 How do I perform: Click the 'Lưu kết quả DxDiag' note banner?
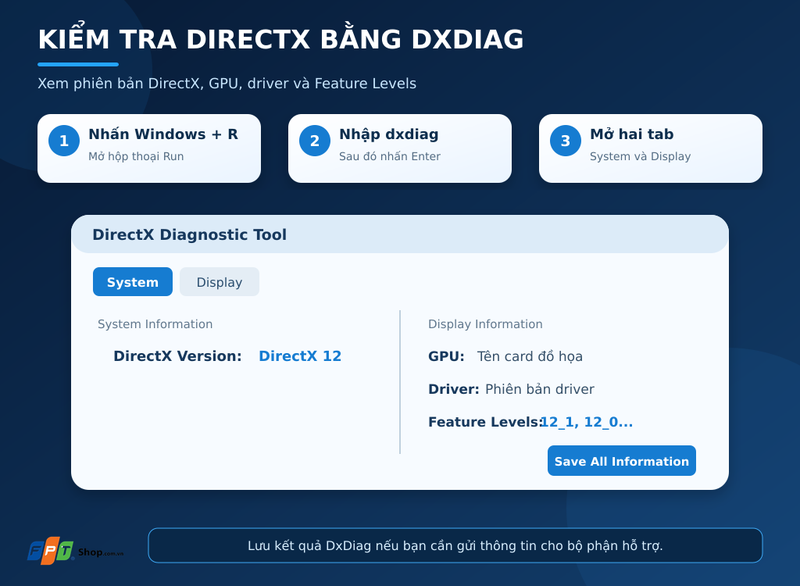(455, 545)
